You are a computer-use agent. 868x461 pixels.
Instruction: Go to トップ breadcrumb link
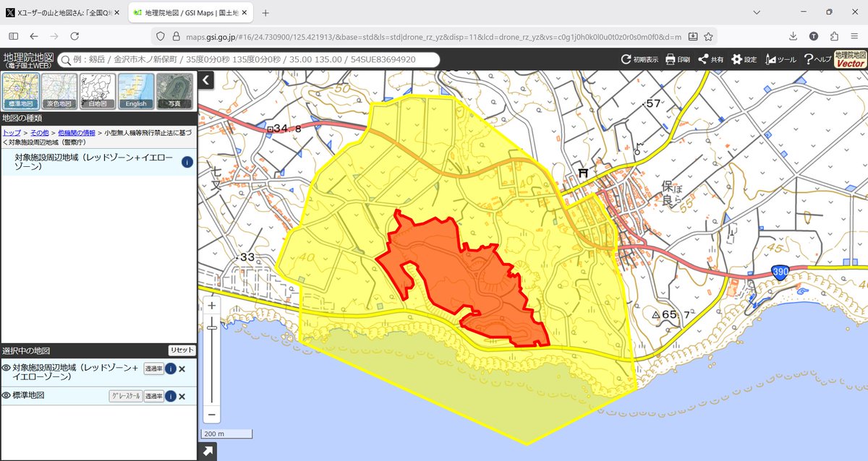[x=12, y=133]
